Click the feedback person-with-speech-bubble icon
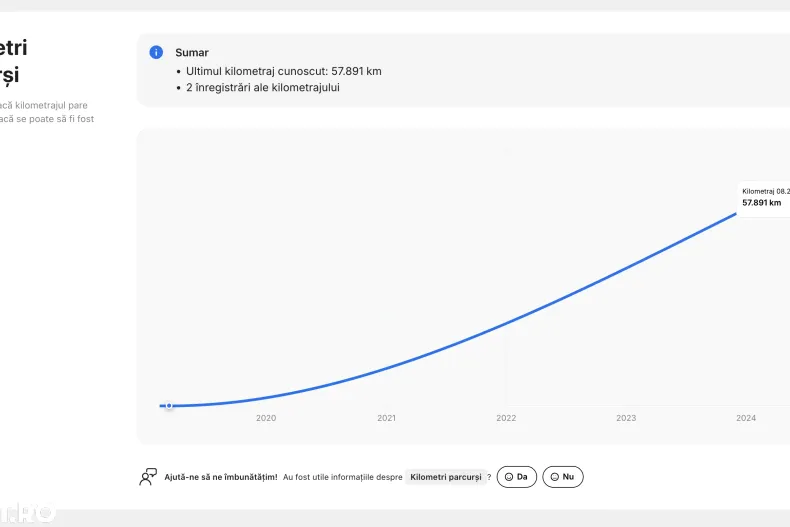The height and width of the screenshot is (527, 790). click(148, 477)
